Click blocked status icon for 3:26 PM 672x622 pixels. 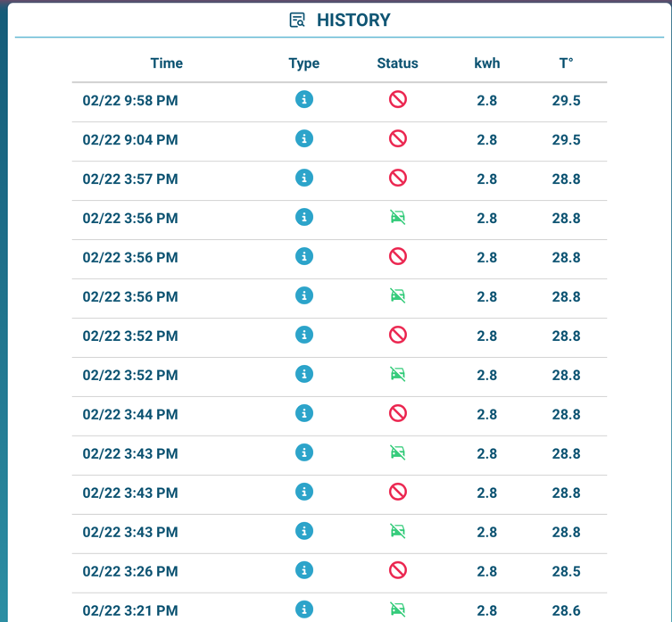[x=398, y=570]
